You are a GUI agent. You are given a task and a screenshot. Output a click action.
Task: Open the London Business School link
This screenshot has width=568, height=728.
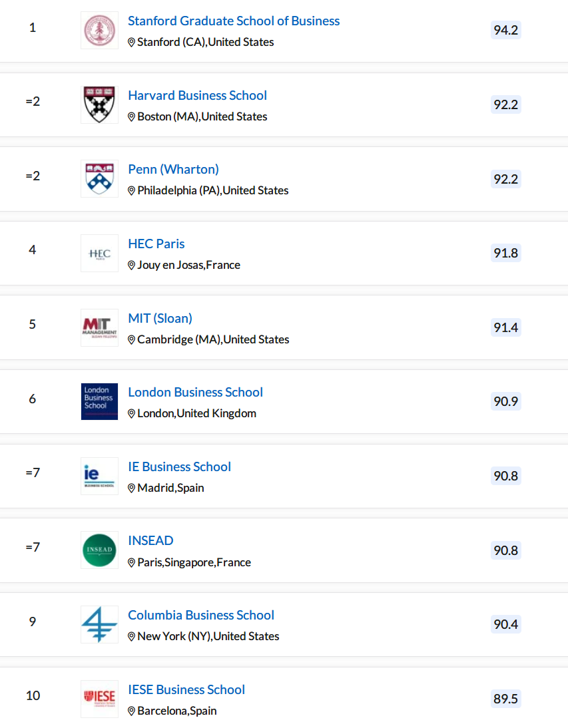[196, 393]
